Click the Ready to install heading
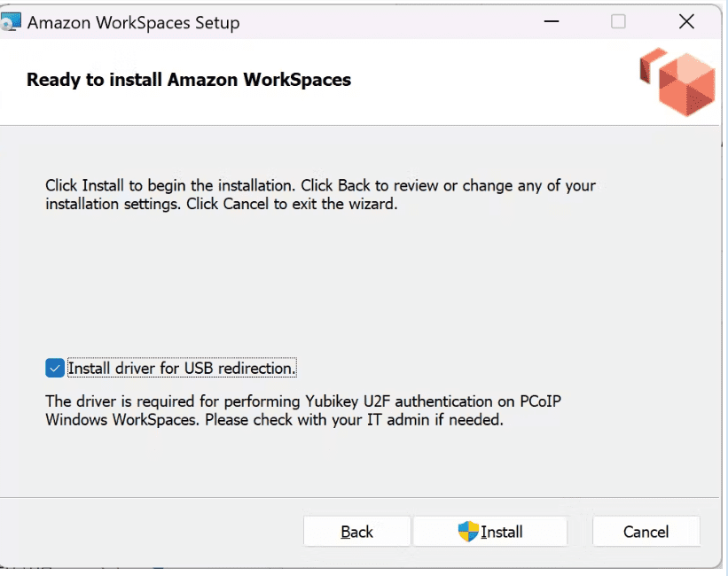 189,80
